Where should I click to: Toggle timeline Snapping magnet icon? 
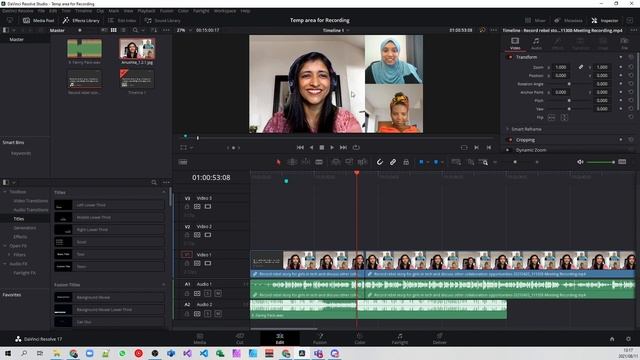[380, 162]
